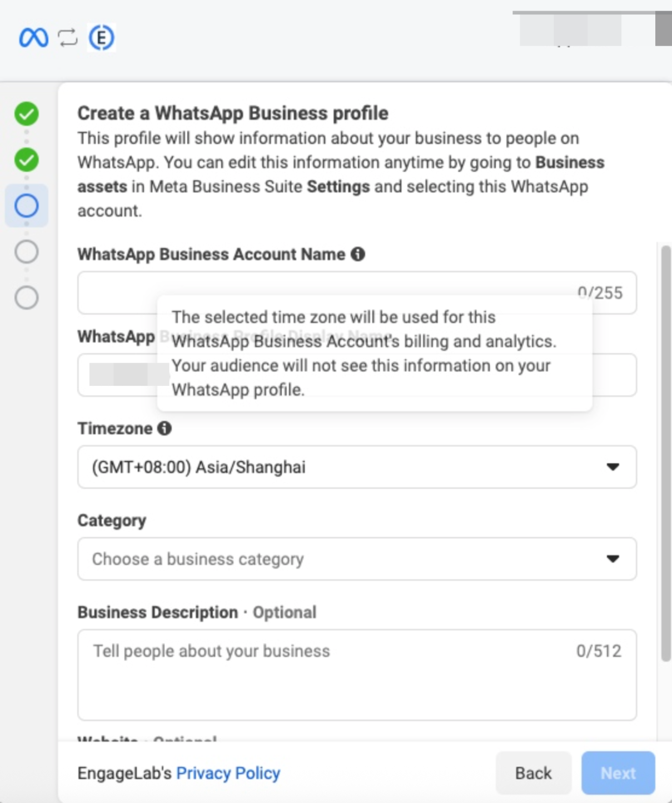Click the Back button
Image resolution: width=672 pixels, height=803 pixels.
(x=533, y=772)
